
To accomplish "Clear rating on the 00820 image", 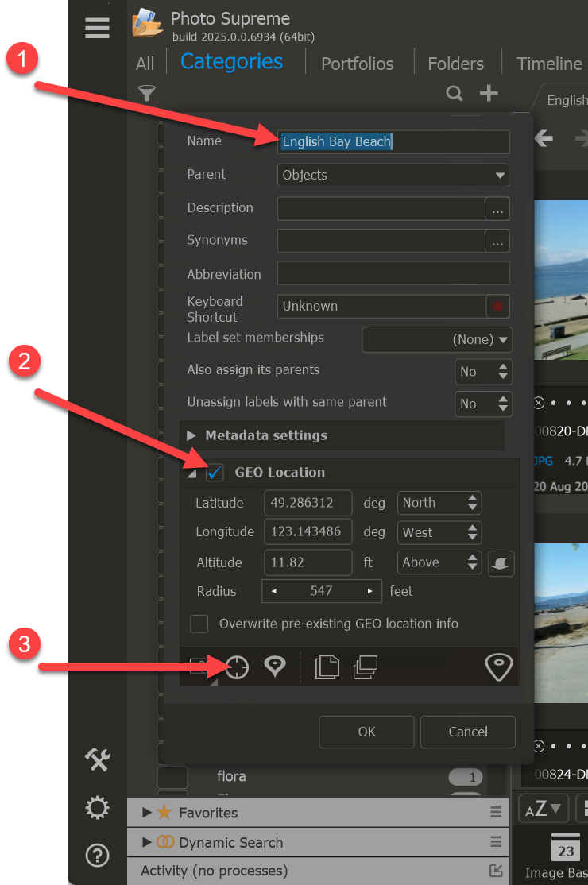I will click(539, 403).
